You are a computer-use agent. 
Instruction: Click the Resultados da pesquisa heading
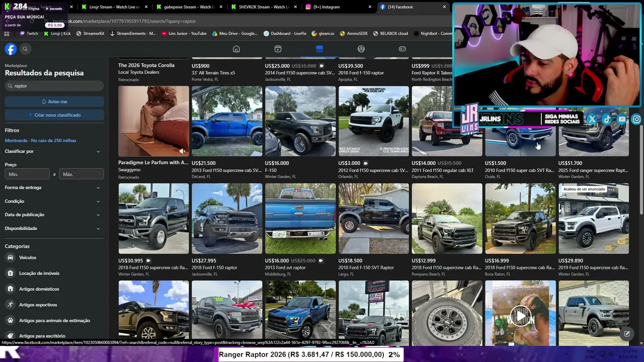(44, 73)
